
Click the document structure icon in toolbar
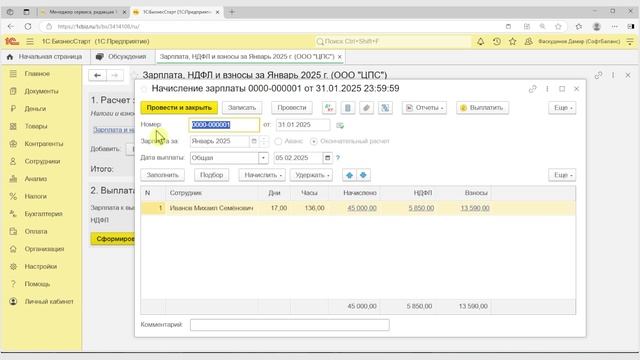click(347, 108)
